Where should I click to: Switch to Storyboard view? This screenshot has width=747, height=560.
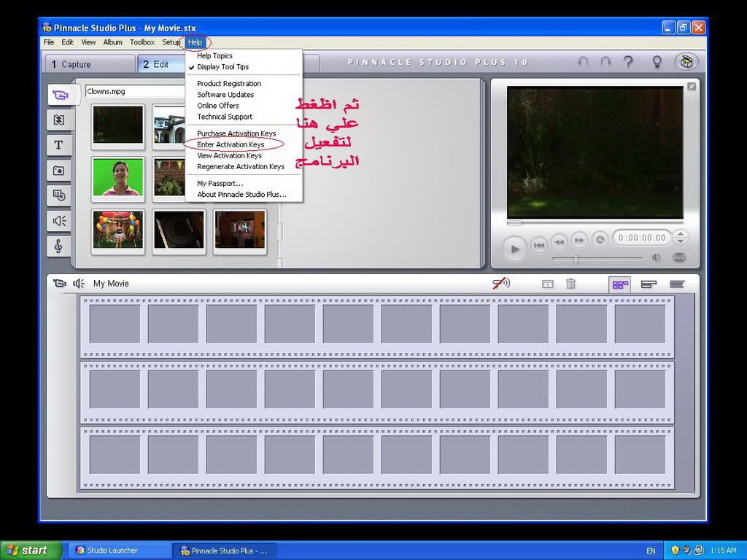point(620,285)
